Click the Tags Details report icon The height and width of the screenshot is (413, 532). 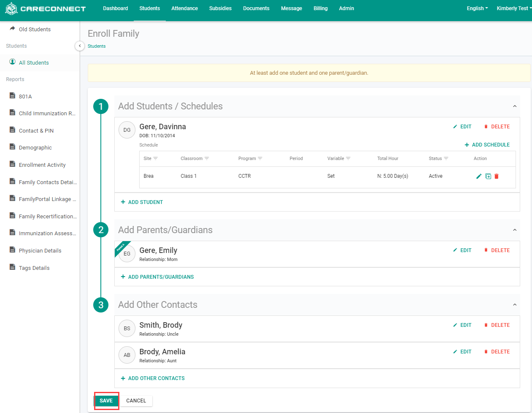click(13, 267)
